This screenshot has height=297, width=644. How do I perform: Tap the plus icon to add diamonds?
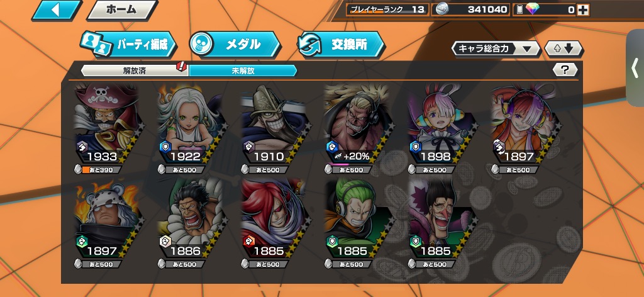point(582,10)
